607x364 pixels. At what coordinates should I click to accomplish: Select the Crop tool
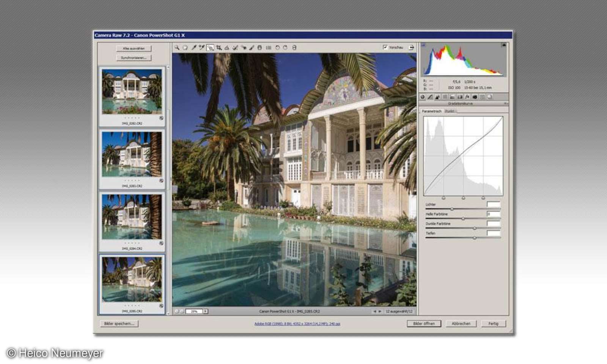click(219, 47)
